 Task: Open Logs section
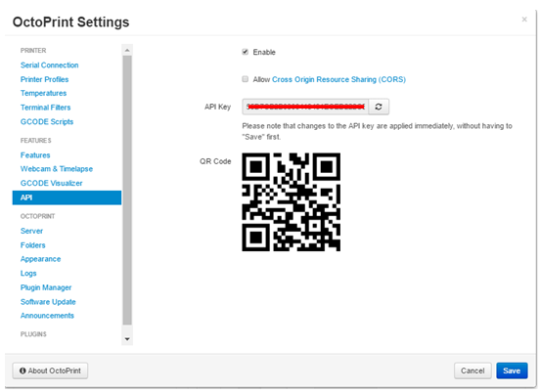28,274
